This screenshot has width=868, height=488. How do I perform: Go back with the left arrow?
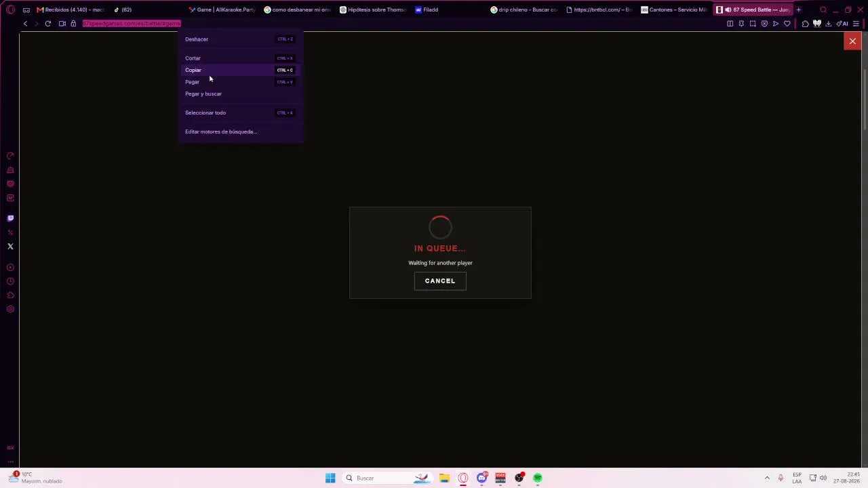(25, 24)
